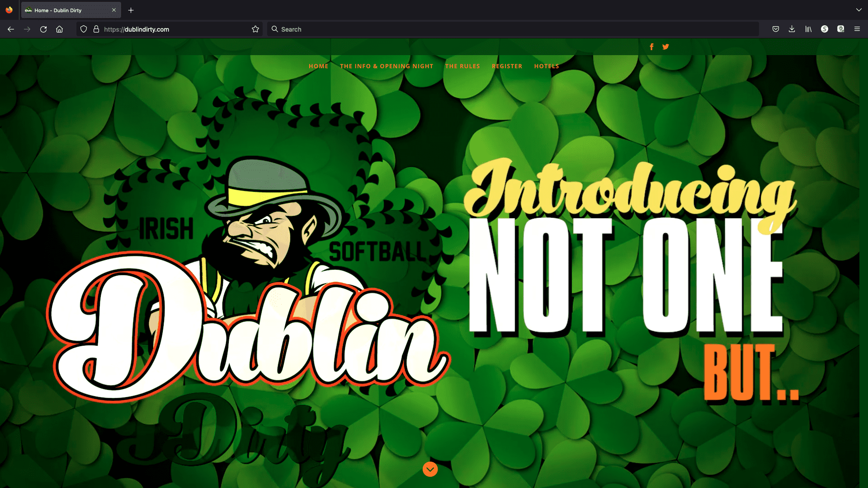Open the library bookmarks and history
This screenshot has width=868, height=488.
coord(808,29)
